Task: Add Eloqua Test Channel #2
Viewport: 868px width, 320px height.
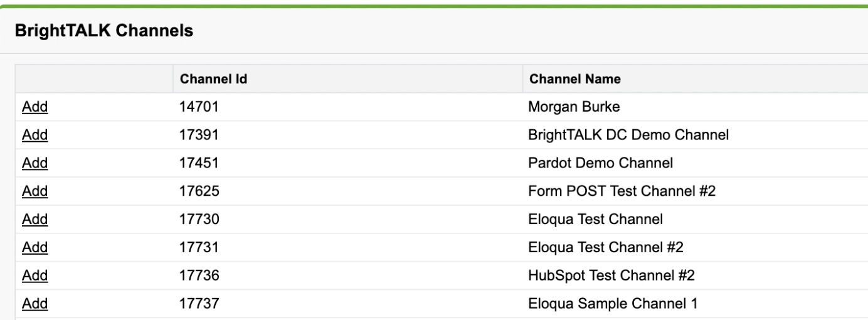Action: point(35,248)
